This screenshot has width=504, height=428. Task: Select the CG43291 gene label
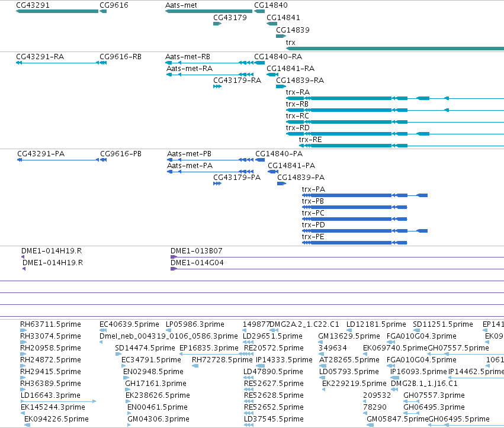[33, 5]
